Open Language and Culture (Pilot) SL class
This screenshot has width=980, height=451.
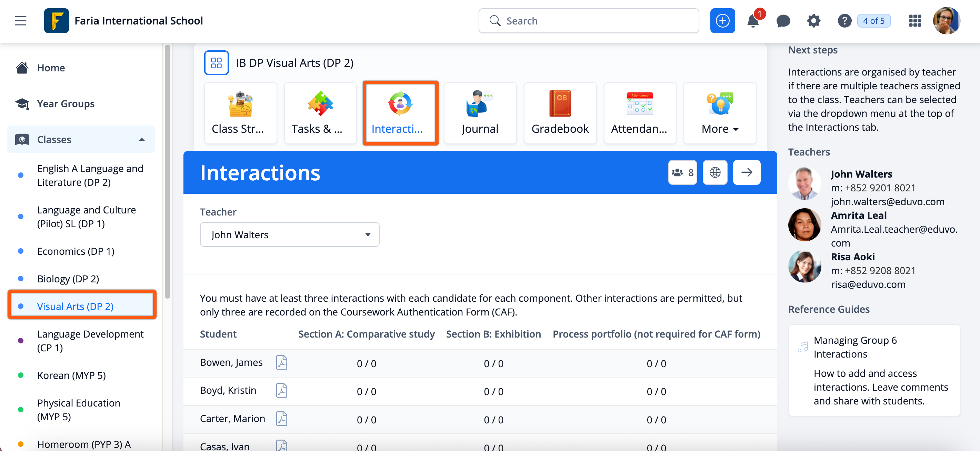[x=86, y=217]
